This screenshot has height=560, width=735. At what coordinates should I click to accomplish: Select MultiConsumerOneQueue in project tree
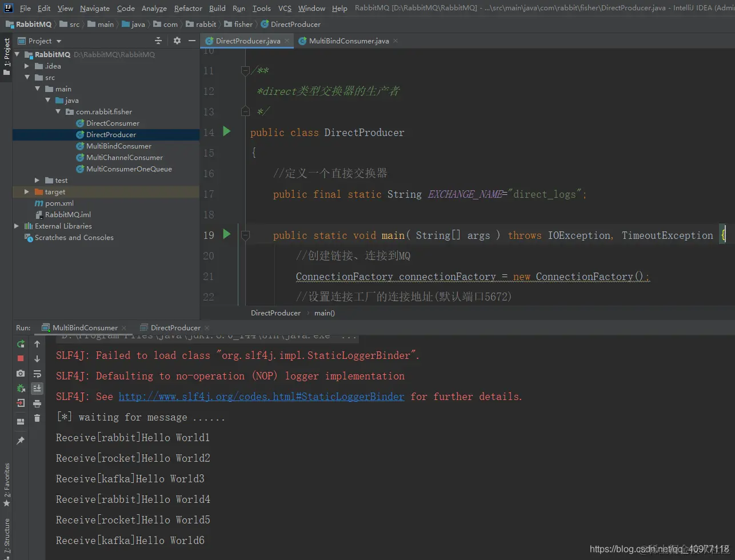pos(129,169)
